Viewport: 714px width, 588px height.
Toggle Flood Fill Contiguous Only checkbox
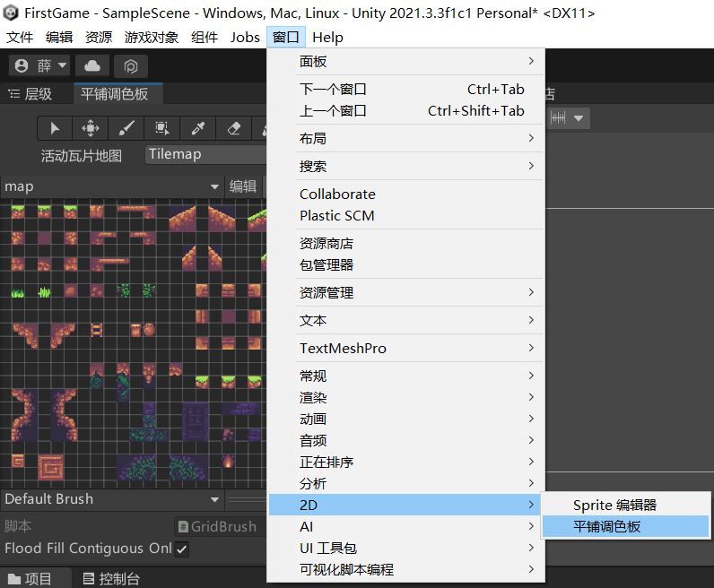pyautogui.click(x=181, y=549)
